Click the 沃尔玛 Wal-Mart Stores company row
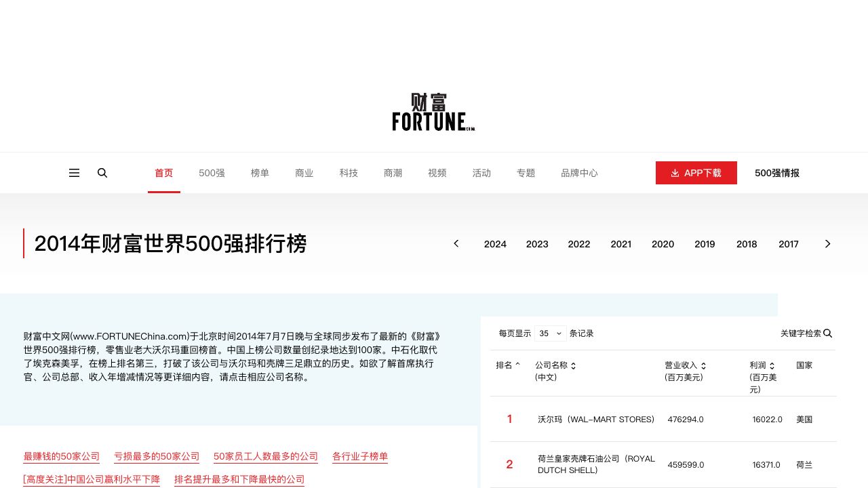The image size is (868, 488). pyautogui.click(x=595, y=420)
